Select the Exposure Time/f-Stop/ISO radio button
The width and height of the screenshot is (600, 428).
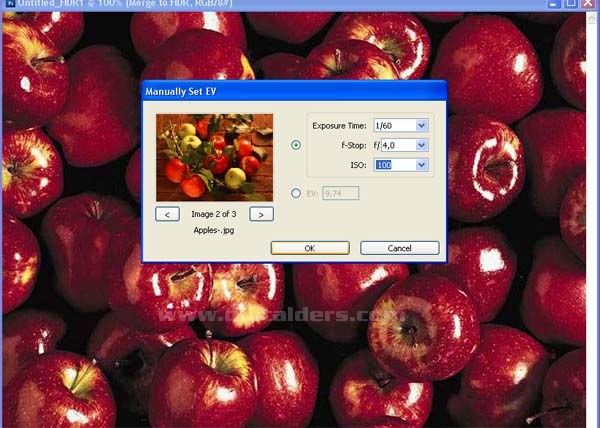click(296, 145)
